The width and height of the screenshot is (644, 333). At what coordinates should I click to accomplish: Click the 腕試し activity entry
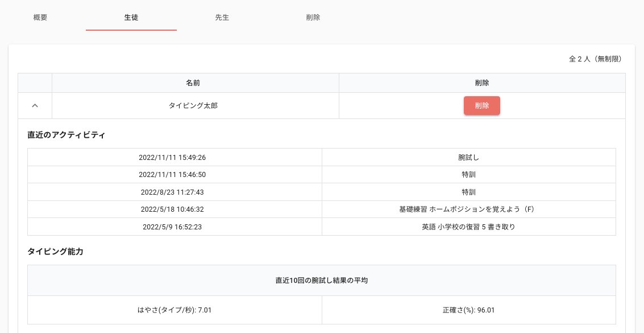point(468,157)
